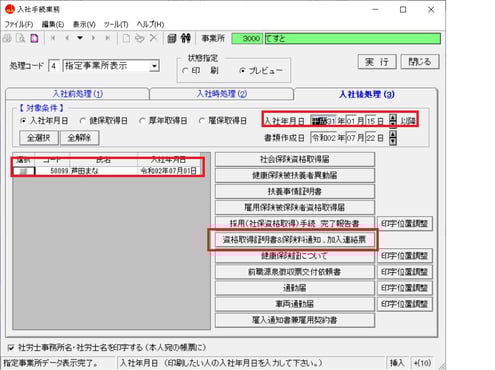Click the new document toolbar icon
Screen dimensions: 495x370
pyautogui.click(x=126, y=38)
